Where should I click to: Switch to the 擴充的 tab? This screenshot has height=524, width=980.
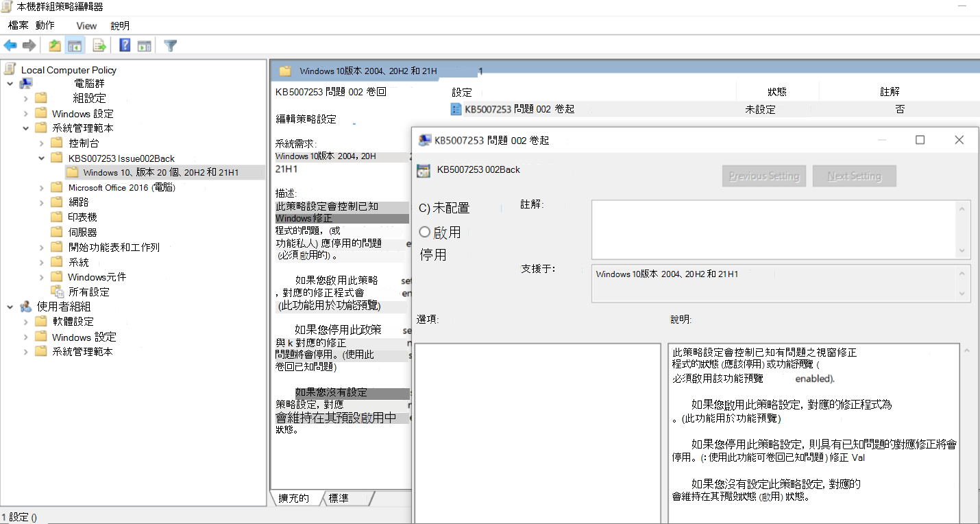click(295, 498)
